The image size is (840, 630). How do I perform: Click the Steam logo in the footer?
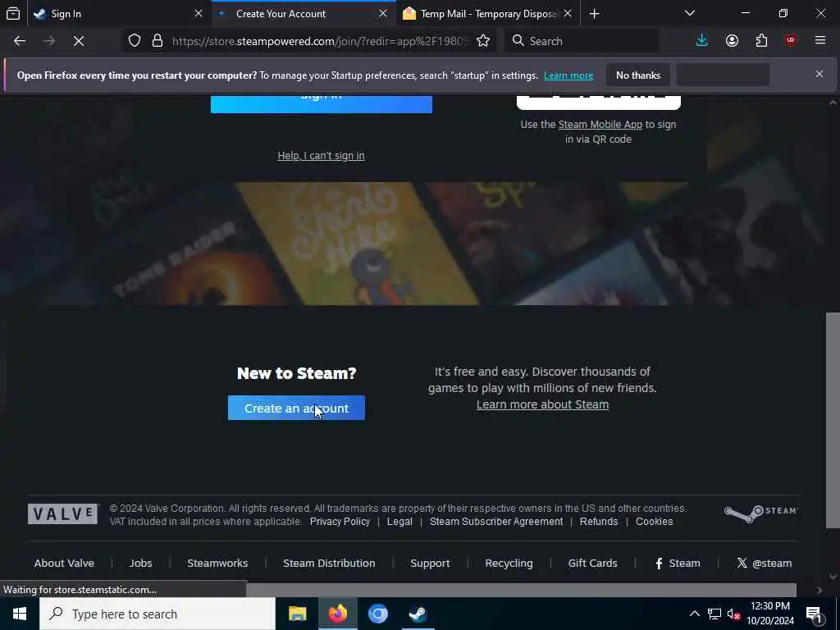click(x=760, y=514)
